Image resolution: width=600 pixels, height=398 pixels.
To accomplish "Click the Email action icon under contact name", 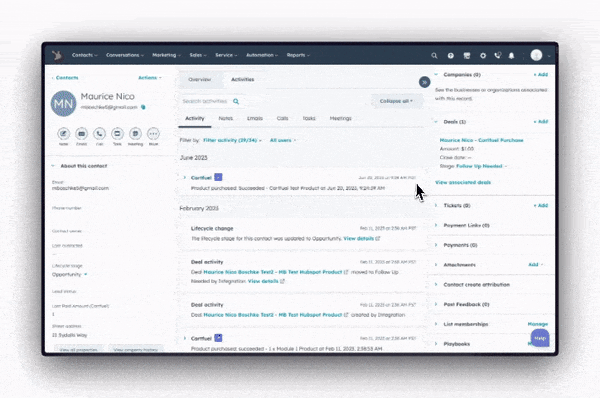I will coord(81,134).
